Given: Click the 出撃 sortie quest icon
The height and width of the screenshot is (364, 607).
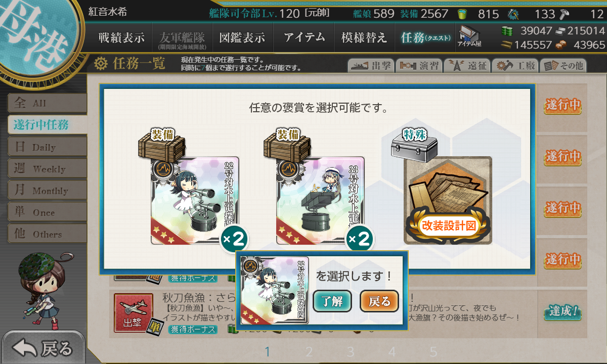Looking at the screenshot, I should (133, 312).
